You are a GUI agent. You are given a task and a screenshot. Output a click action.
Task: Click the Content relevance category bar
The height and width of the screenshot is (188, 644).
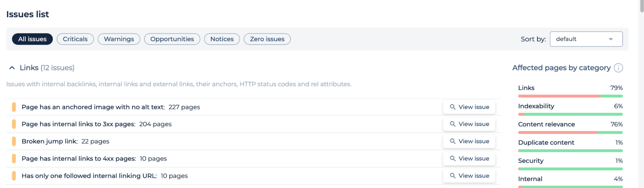tap(570, 132)
